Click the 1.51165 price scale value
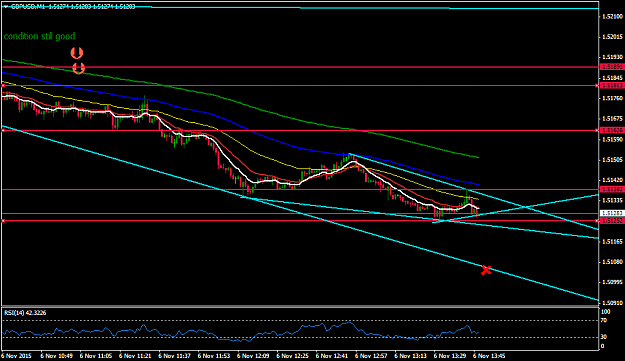 coord(613,241)
